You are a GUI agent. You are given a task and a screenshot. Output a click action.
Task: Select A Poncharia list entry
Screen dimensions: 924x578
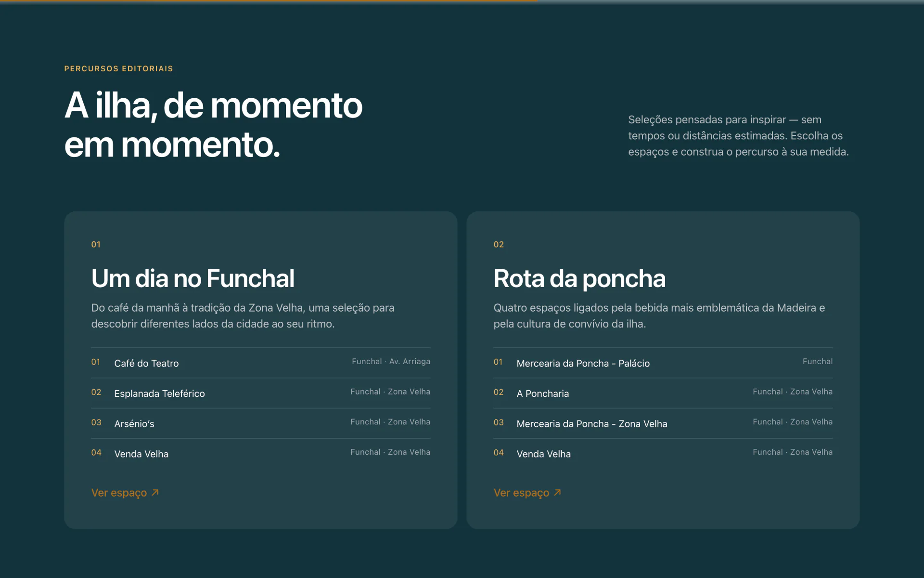(663, 393)
